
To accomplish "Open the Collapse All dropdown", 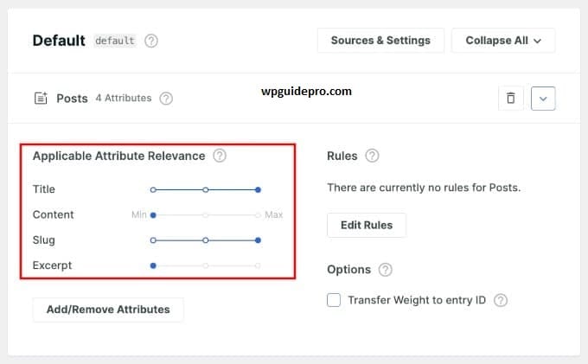I will 503,41.
